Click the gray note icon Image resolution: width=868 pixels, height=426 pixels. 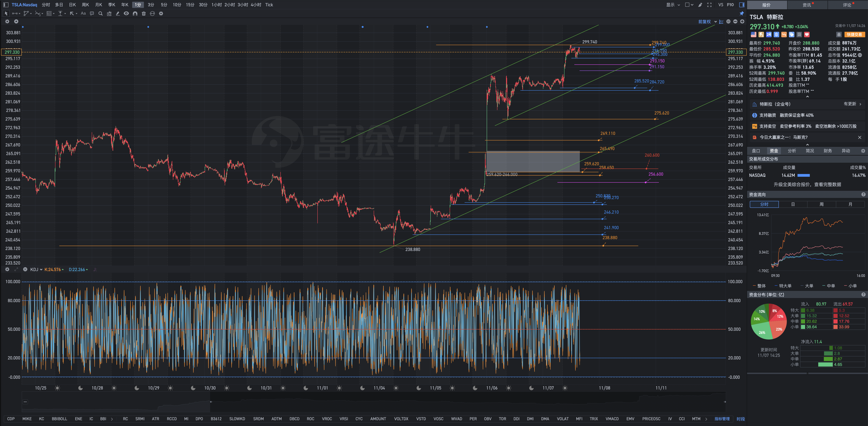tap(799, 34)
